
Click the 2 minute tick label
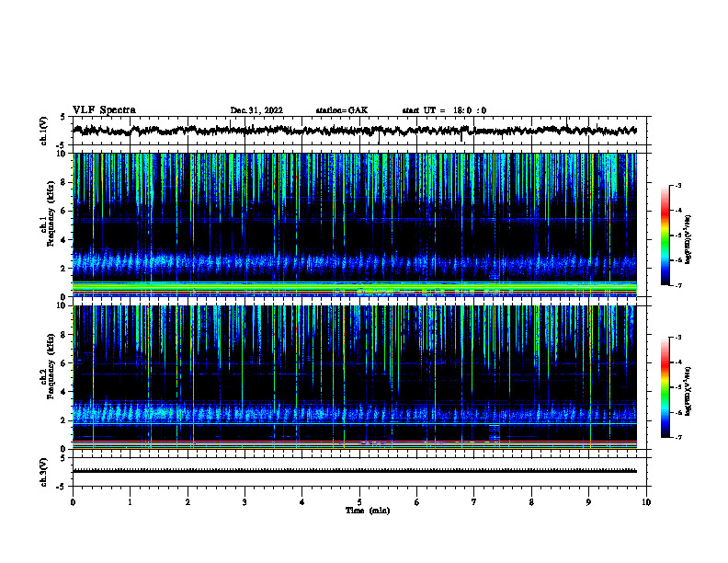coord(188,502)
